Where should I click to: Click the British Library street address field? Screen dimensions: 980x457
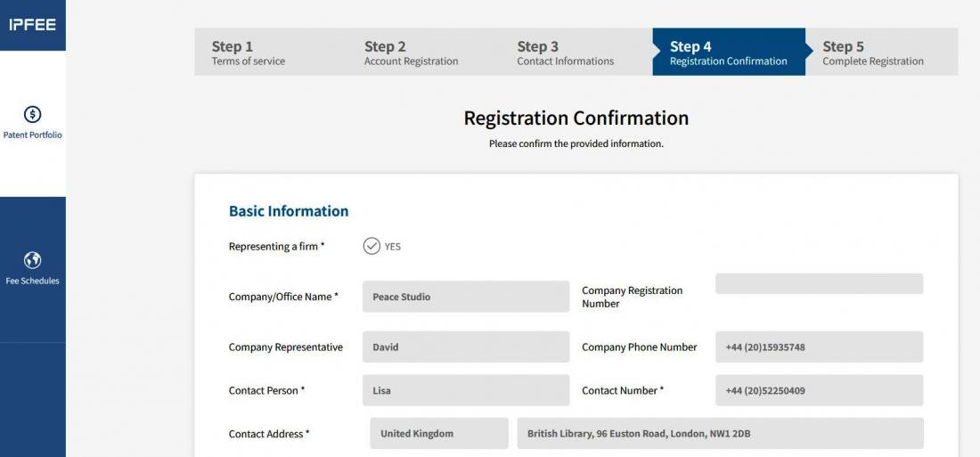pos(720,434)
